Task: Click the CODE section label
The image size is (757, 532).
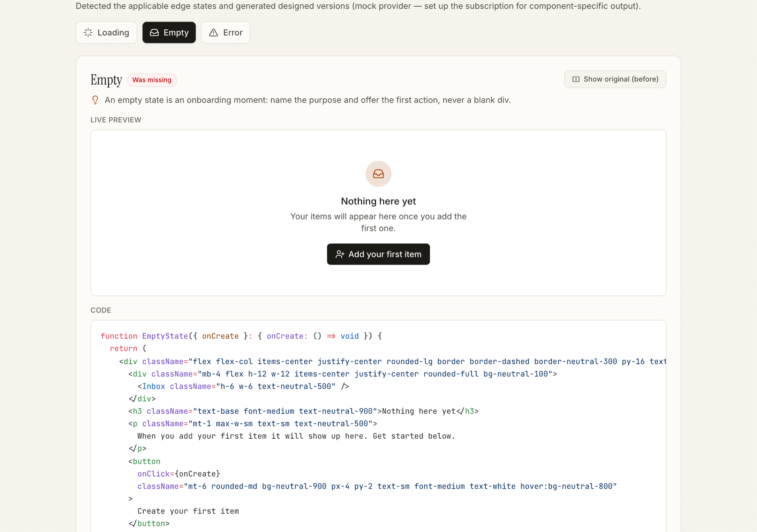Action: coord(101,310)
